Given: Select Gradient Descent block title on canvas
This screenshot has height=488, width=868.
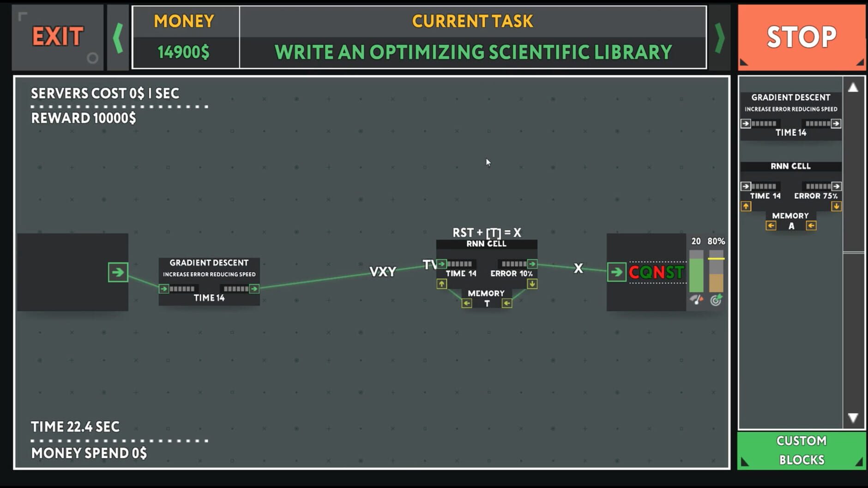Looking at the screenshot, I should [209, 262].
